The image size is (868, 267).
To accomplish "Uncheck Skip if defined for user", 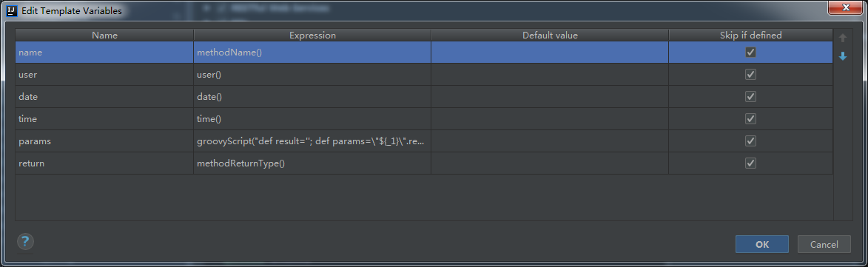I will pos(750,75).
